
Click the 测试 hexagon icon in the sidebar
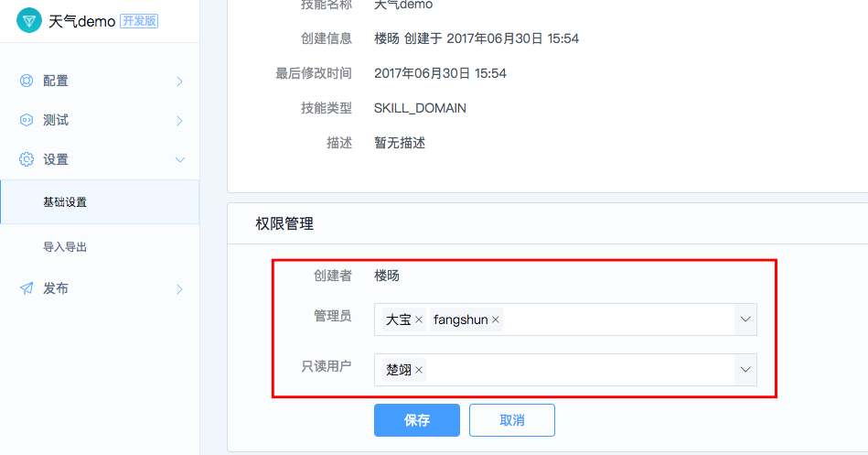26,120
